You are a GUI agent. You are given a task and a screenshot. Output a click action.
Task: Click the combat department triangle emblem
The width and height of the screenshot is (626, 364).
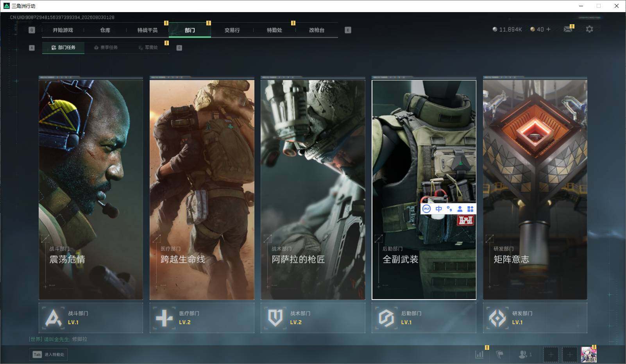tap(53, 318)
